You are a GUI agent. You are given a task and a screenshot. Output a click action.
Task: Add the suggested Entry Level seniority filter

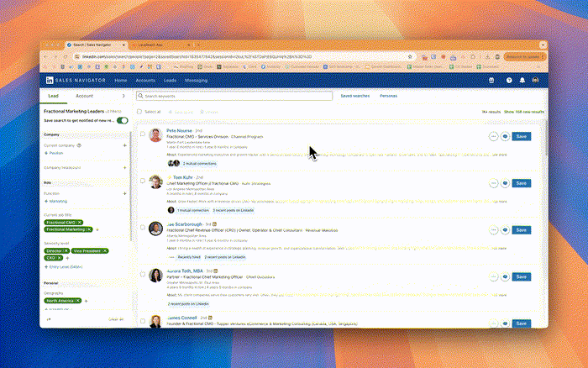click(x=63, y=267)
